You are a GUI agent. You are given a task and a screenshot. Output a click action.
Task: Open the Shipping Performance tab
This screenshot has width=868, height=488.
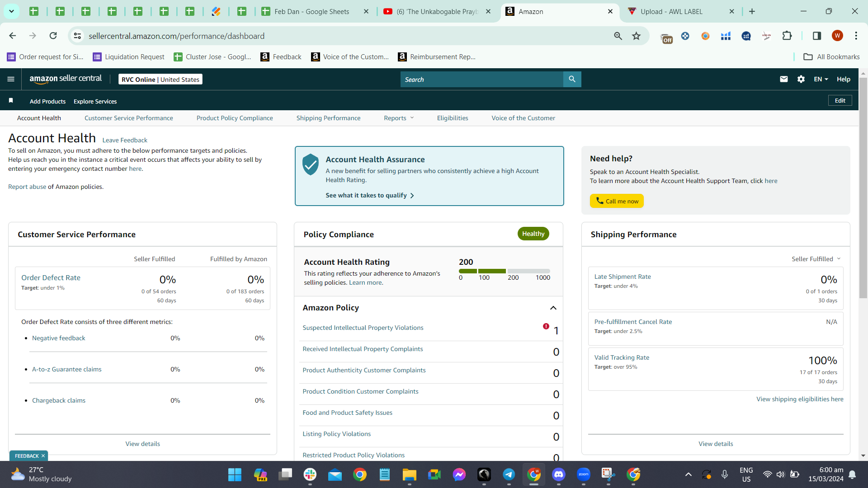tap(329, 118)
